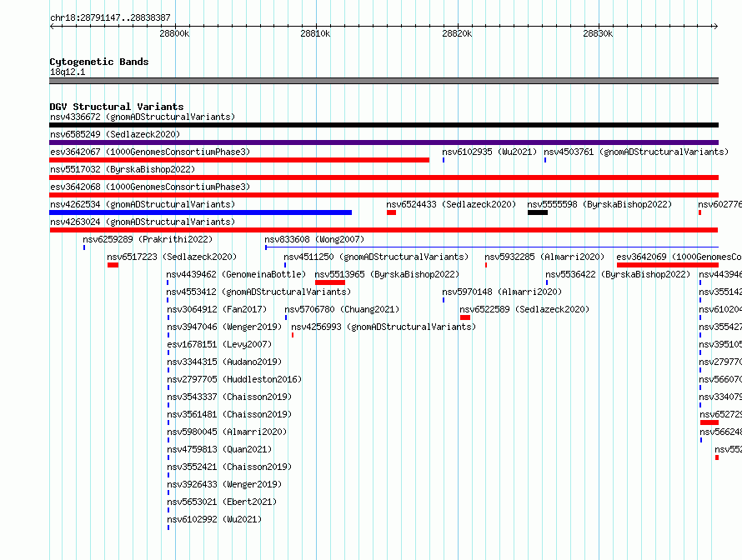Click the nsv5932285 Almarri2020 label
This screenshot has width=742, height=560.
coord(544,257)
